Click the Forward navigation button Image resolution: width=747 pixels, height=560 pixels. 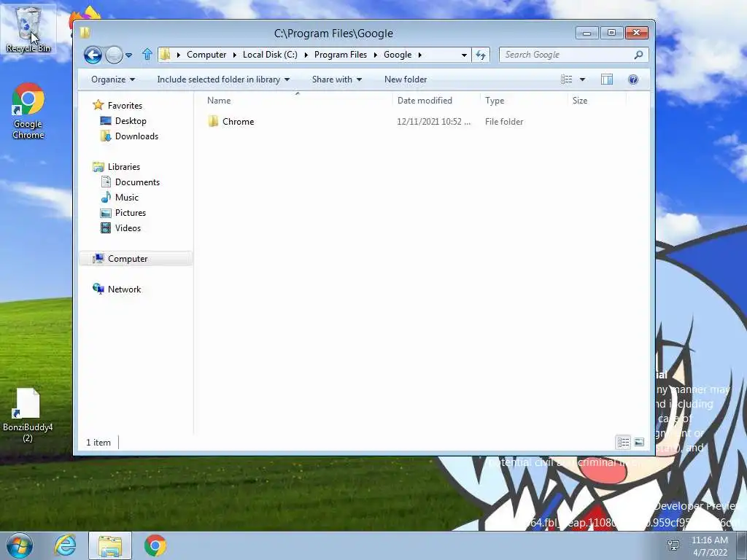point(114,55)
